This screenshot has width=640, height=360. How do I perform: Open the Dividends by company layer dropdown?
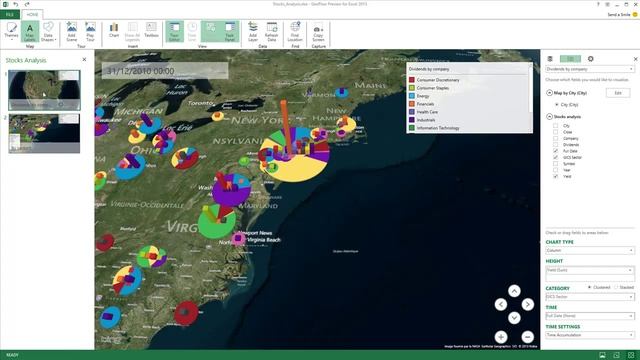coord(590,69)
